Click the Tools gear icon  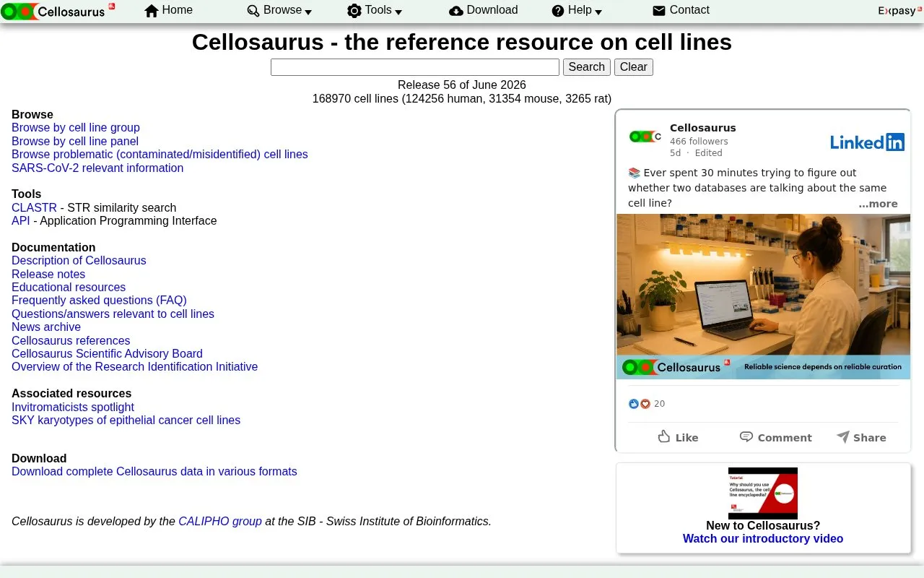tap(354, 11)
